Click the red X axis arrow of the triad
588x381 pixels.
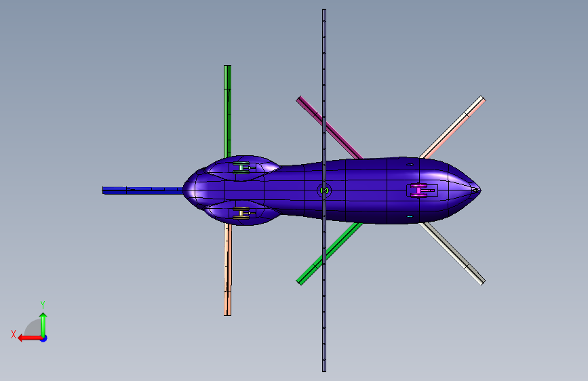pos(29,338)
